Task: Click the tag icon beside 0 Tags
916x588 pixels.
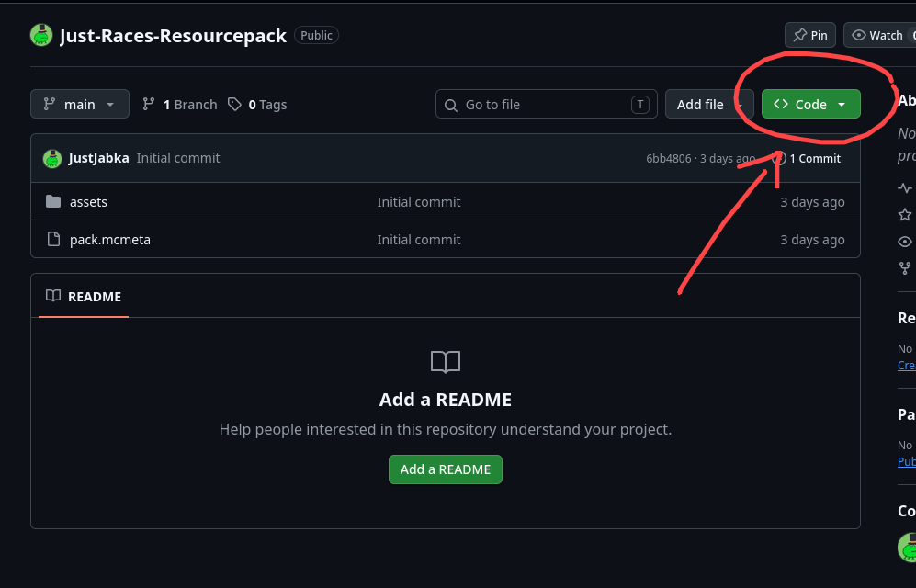Action: [x=234, y=105]
